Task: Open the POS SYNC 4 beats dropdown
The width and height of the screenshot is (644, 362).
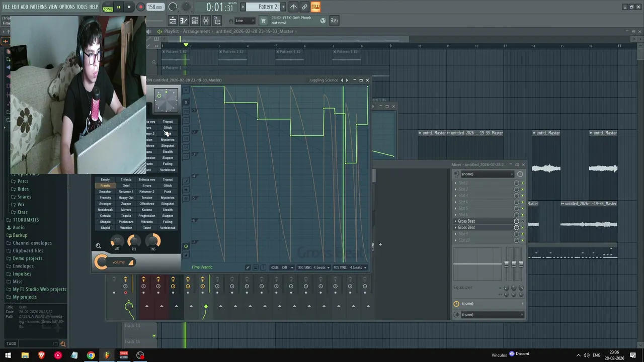Action: (350, 267)
